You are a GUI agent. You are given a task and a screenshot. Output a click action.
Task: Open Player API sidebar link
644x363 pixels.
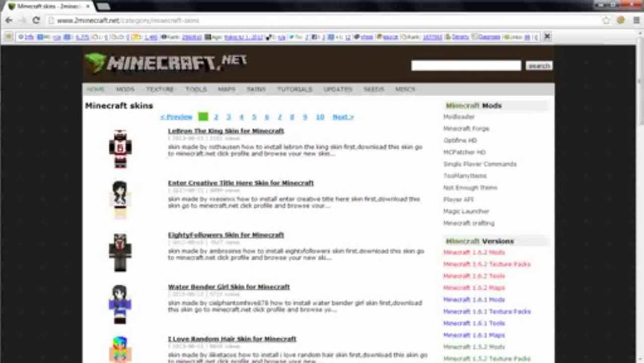click(x=459, y=200)
